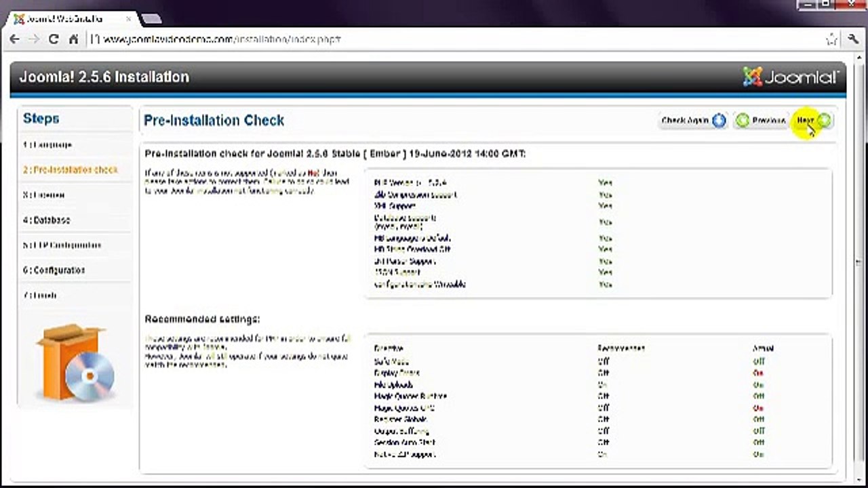Click the Magic Quotes GPC label

point(404,408)
